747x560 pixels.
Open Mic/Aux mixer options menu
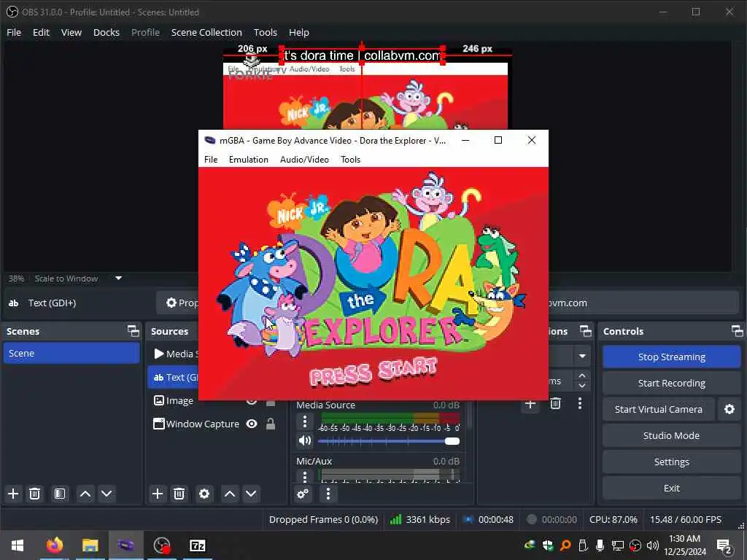click(x=304, y=476)
